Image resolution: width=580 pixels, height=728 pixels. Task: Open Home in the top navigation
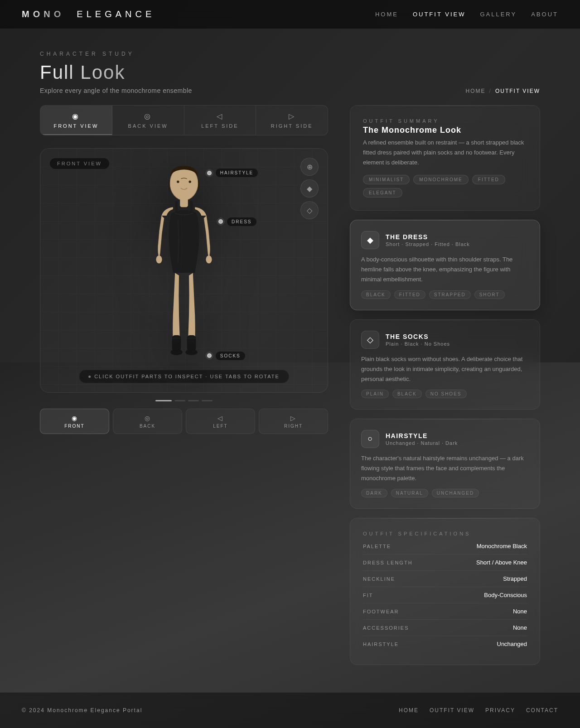click(x=387, y=14)
